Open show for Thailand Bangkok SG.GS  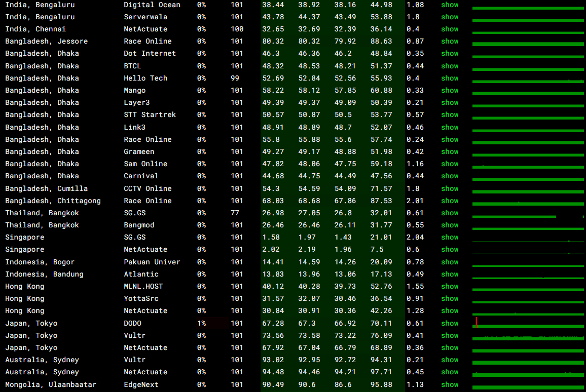450,213
